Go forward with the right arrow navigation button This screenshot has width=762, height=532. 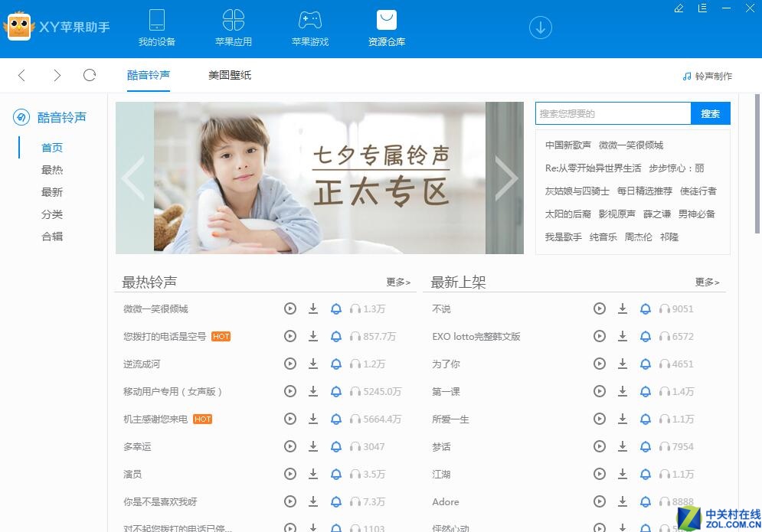(57, 75)
